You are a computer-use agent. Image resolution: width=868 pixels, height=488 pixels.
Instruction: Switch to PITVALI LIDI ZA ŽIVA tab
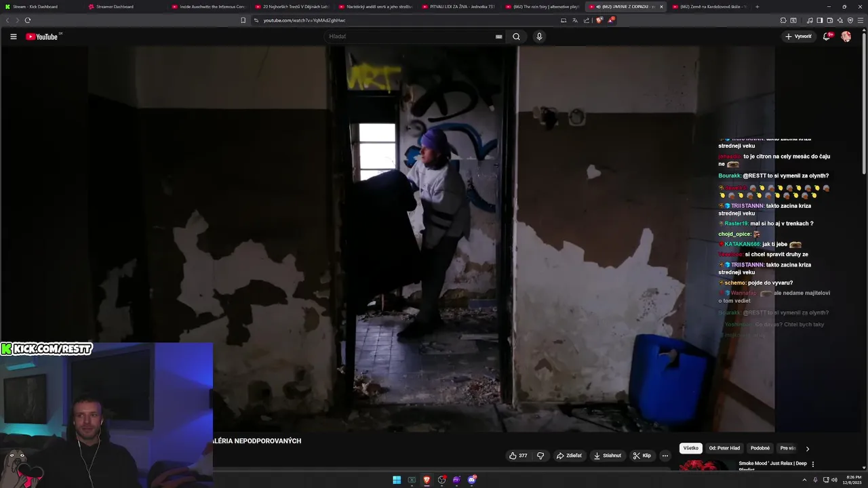(458, 7)
